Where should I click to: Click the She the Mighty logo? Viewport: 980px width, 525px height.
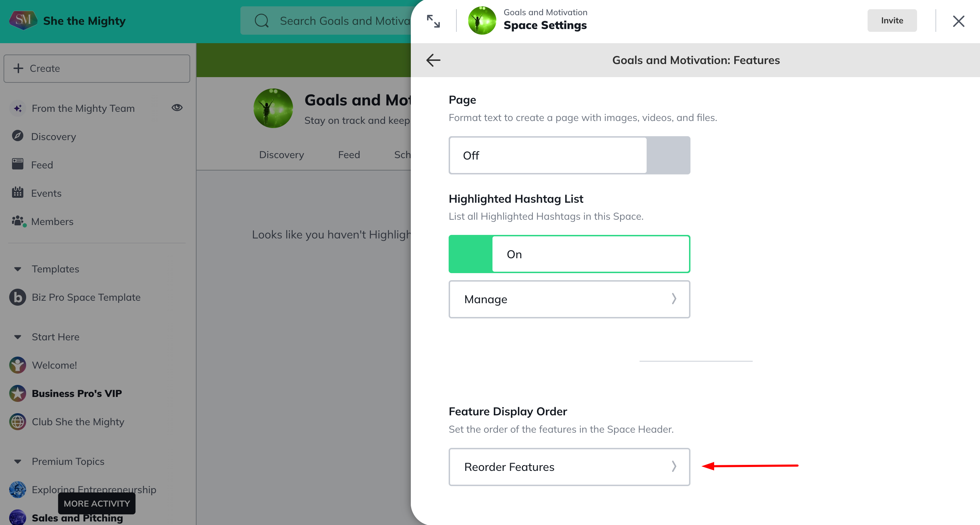23,21
